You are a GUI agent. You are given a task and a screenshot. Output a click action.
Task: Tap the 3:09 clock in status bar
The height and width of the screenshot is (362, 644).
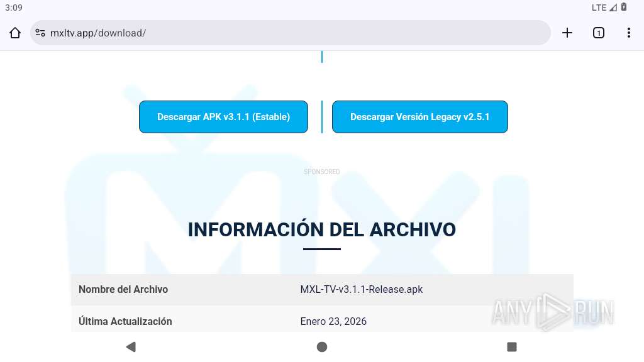coord(14,8)
